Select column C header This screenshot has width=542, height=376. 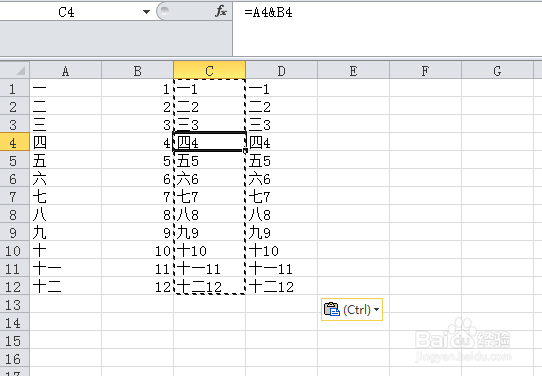[x=209, y=71]
